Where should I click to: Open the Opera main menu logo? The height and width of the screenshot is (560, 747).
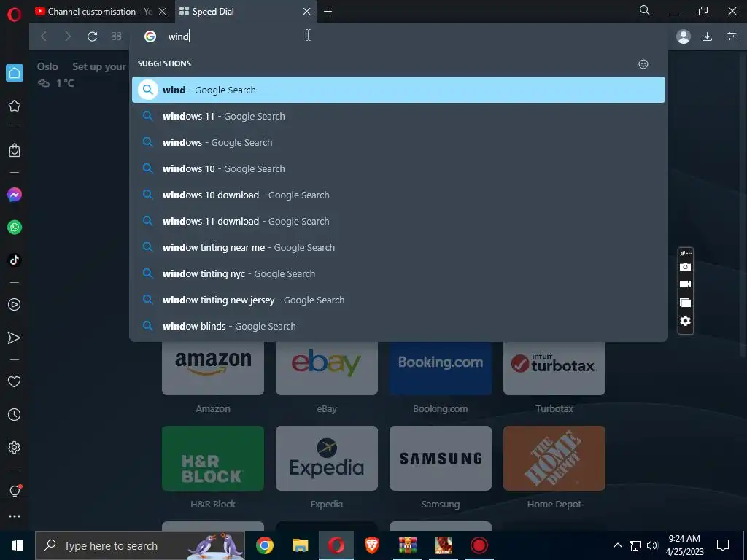click(15, 15)
